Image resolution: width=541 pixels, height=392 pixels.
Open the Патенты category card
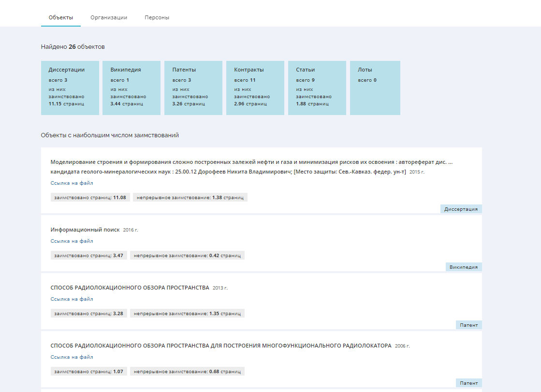pyautogui.click(x=193, y=87)
